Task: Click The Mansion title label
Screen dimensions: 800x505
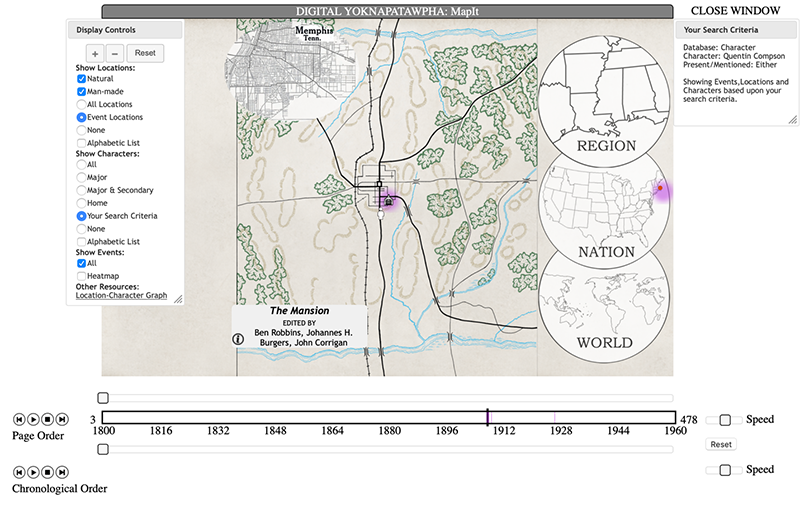Action: (299, 311)
